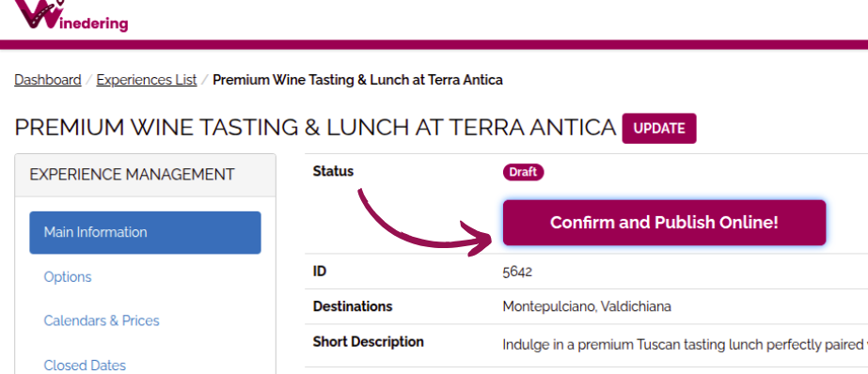
Task: Click the UPDATE button
Action: pyautogui.click(x=658, y=129)
